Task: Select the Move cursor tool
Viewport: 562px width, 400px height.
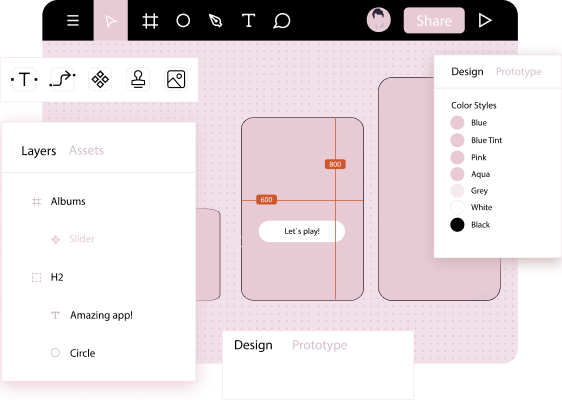Action: (x=111, y=20)
